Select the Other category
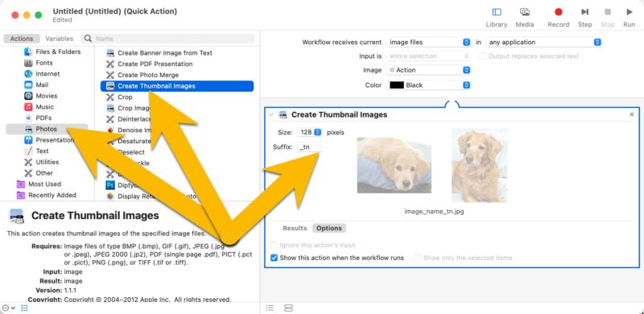 (44, 173)
